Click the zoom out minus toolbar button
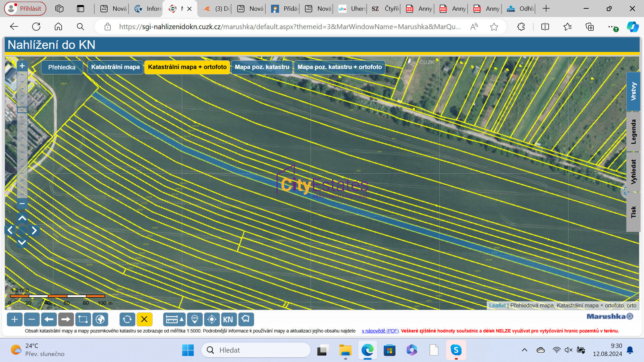 click(32, 319)
